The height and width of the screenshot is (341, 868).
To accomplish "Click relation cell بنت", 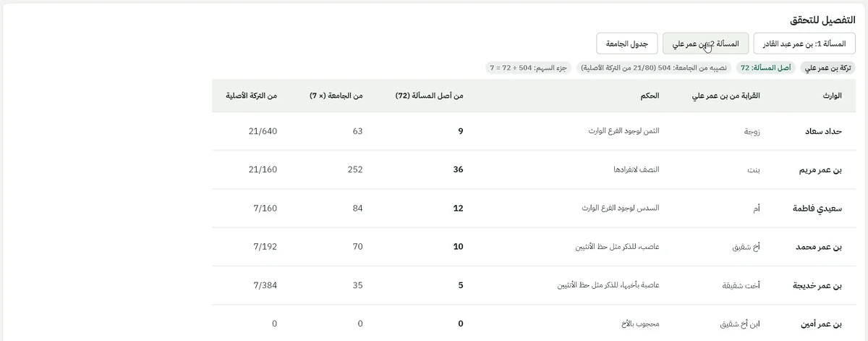I will 754,170.
